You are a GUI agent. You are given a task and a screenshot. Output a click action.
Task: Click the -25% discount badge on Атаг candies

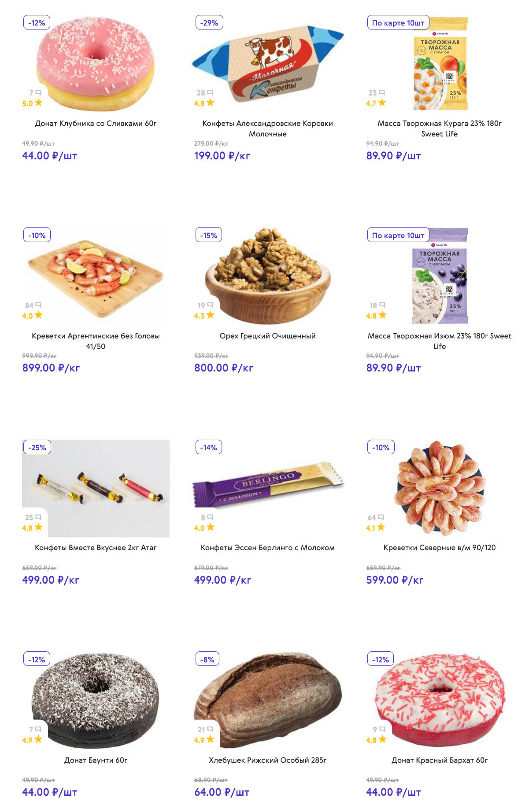pyautogui.click(x=37, y=448)
